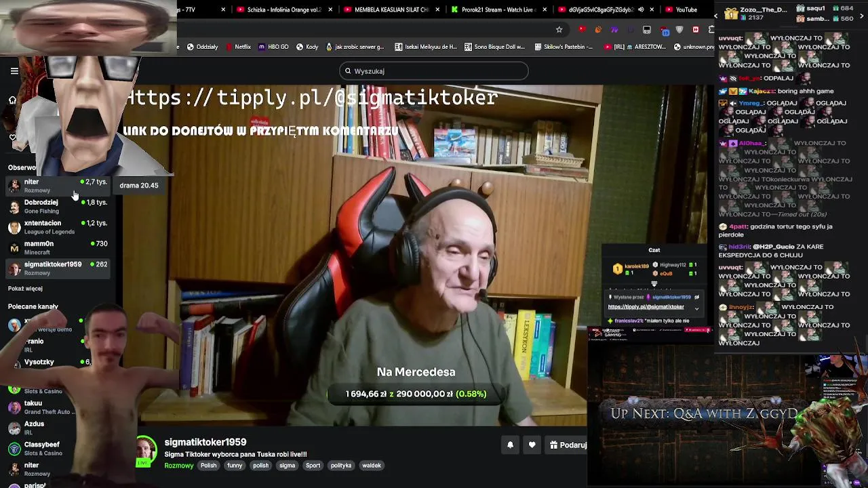The image size is (868, 488).
Task: Mute the dGVjaG5vIC8gaGFy tab audio icon
Action: coord(641,9)
